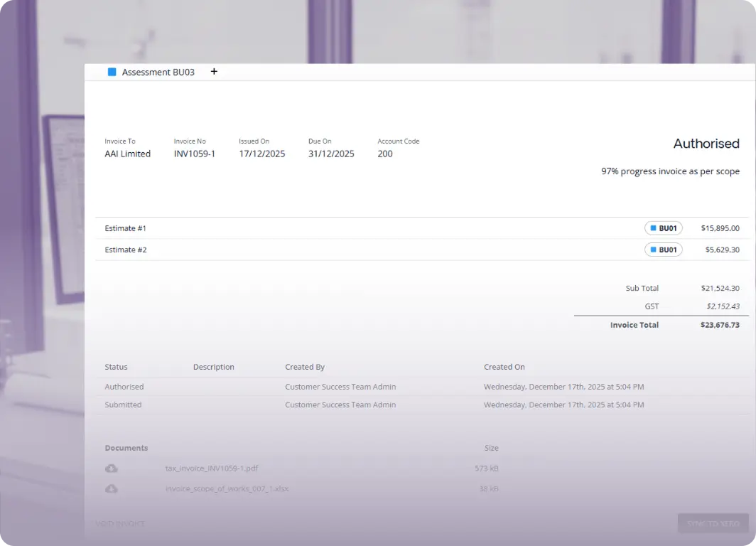Viewport: 756px width, 546px height.
Task: Select the Estimate #1 line item
Action: [126, 227]
